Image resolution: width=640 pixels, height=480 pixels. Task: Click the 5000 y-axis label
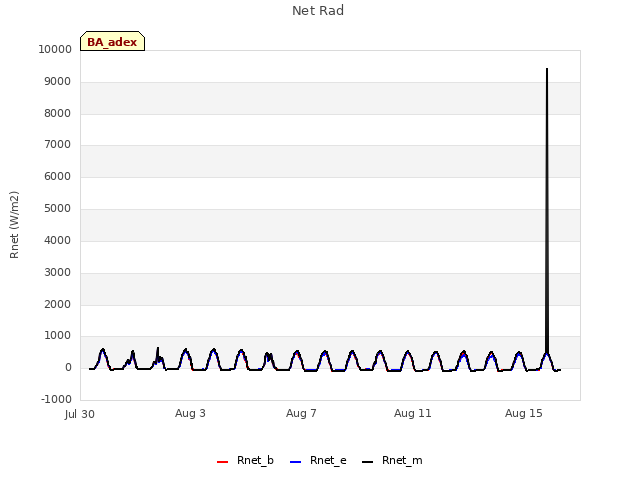pyautogui.click(x=58, y=209)
